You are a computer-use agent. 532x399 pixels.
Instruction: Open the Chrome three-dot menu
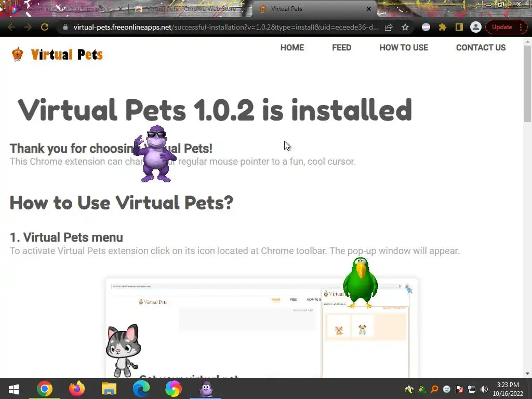coord(521,27)
